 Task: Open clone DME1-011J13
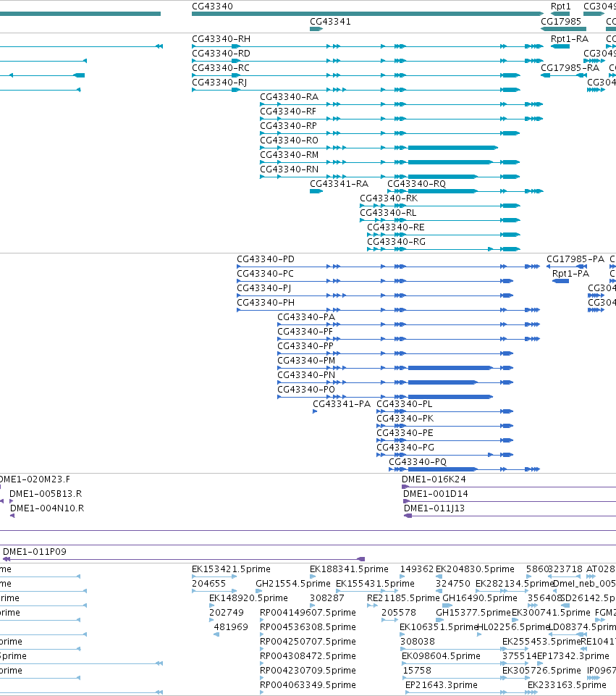coord(434,508)
